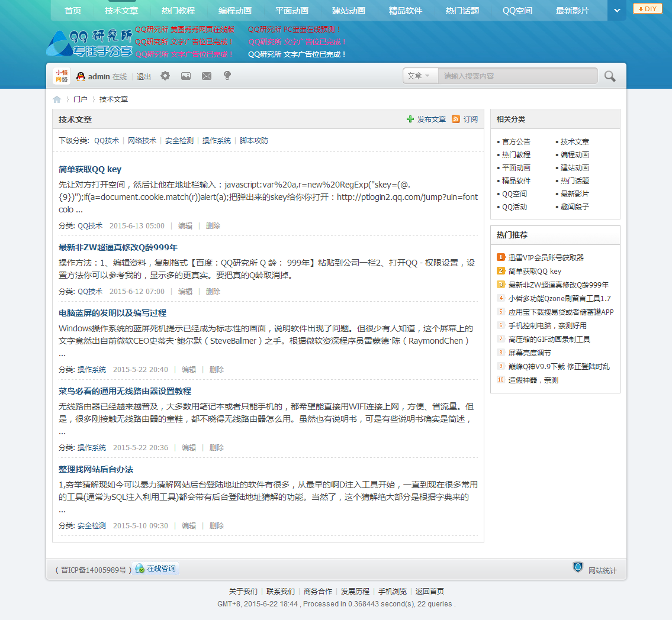Open the messages envelope icon
This screenshot has height=620, width=672.
coord(207,76)
